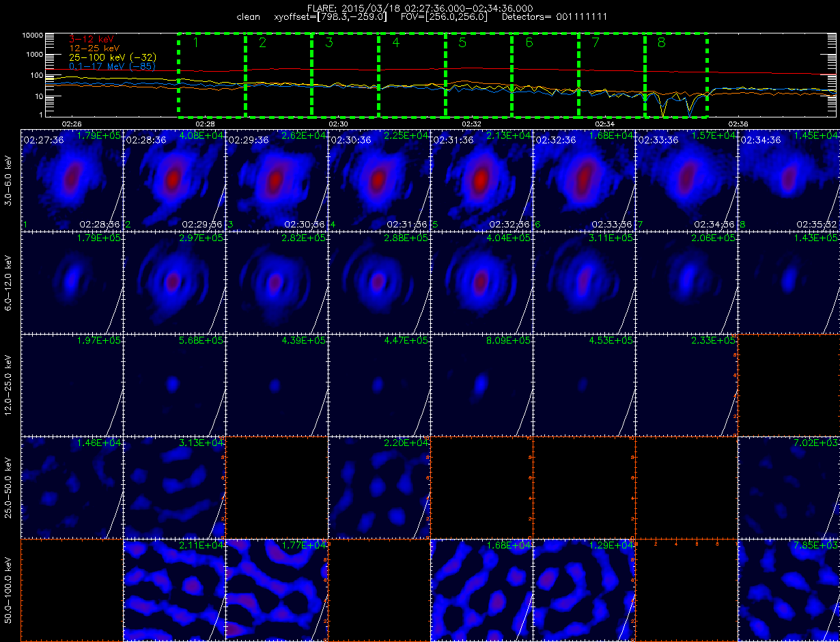This screenshot has width=840, height=642.
Task: Open the 3.0-6.0 keV image with peak 4.08E+04
Action: point(174,180)
